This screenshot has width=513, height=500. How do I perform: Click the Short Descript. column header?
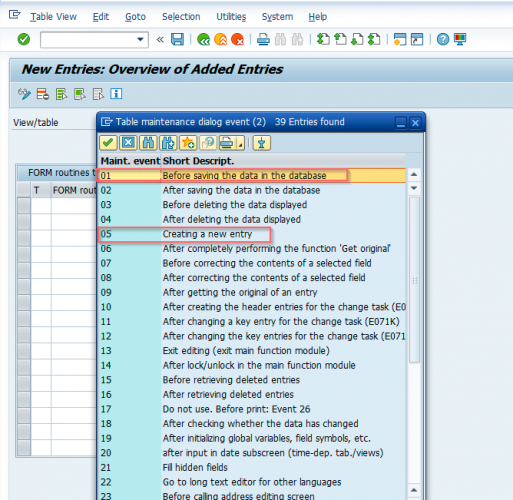pyautogui.click(x=283, y=161)
